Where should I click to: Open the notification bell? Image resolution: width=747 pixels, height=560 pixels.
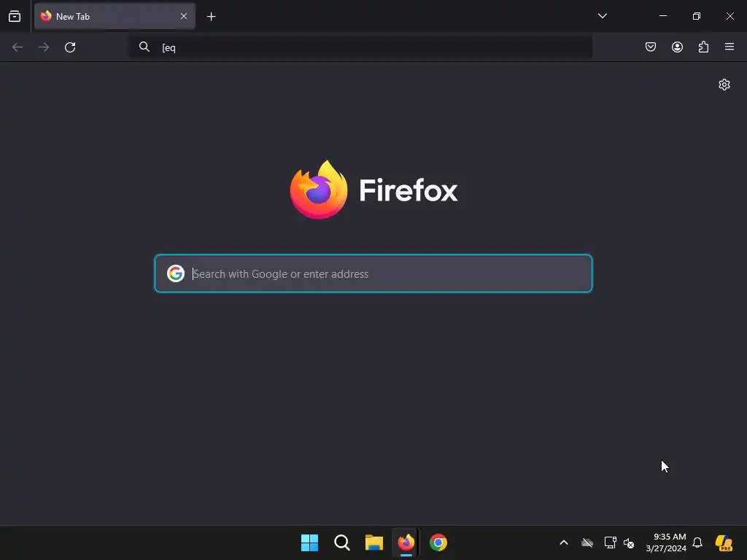click(x=697, y=542)
